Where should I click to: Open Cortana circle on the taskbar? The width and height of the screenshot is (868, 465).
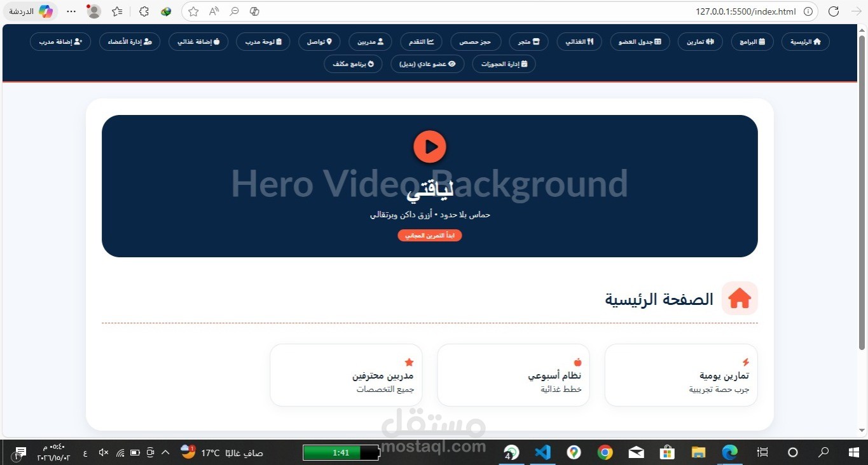[x=792, y=452]
